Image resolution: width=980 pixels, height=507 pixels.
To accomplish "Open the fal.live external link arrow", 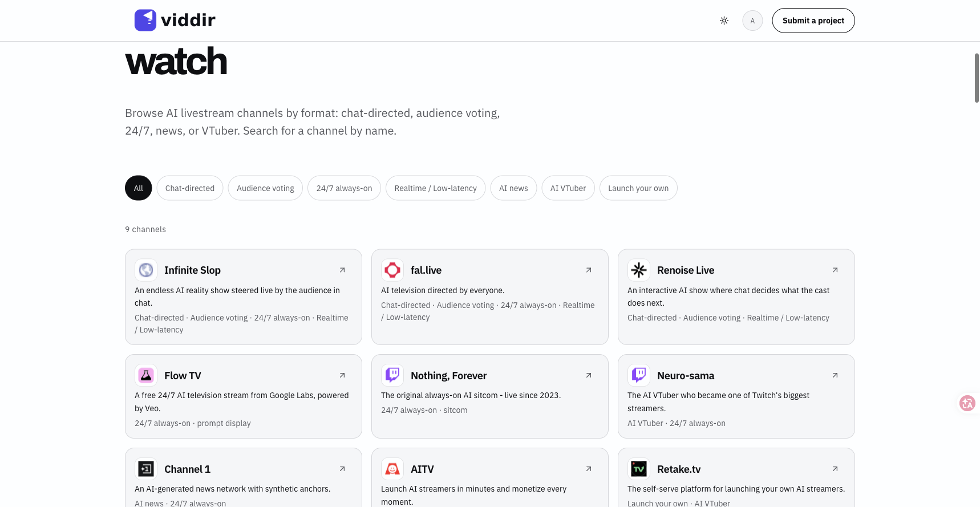I will pos(589,270).
